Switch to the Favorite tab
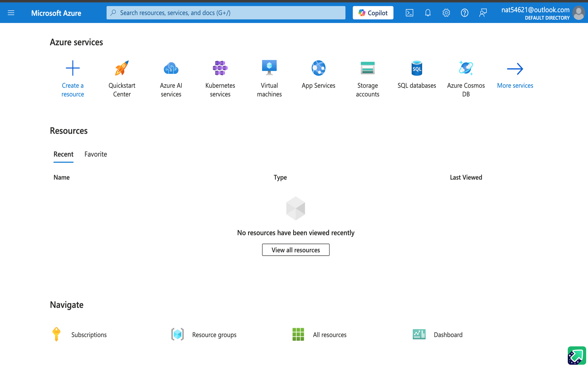588x367 pixels. 96,154
